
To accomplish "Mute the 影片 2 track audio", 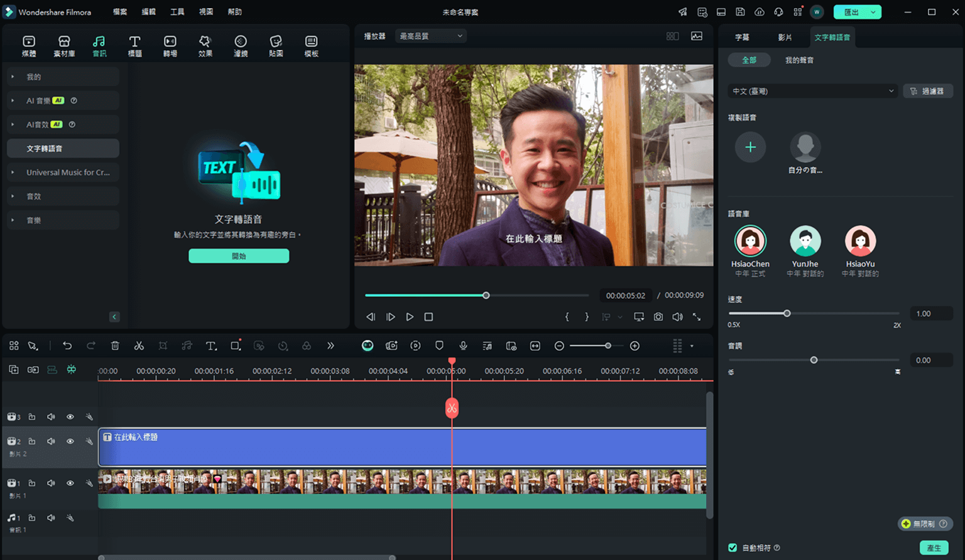I will coord(51,441).
